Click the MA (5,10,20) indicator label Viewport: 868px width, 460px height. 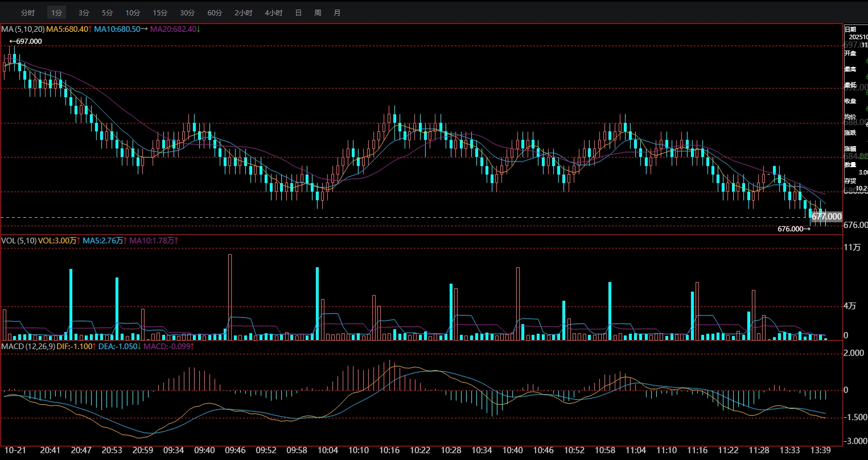[x=23, y=28]
